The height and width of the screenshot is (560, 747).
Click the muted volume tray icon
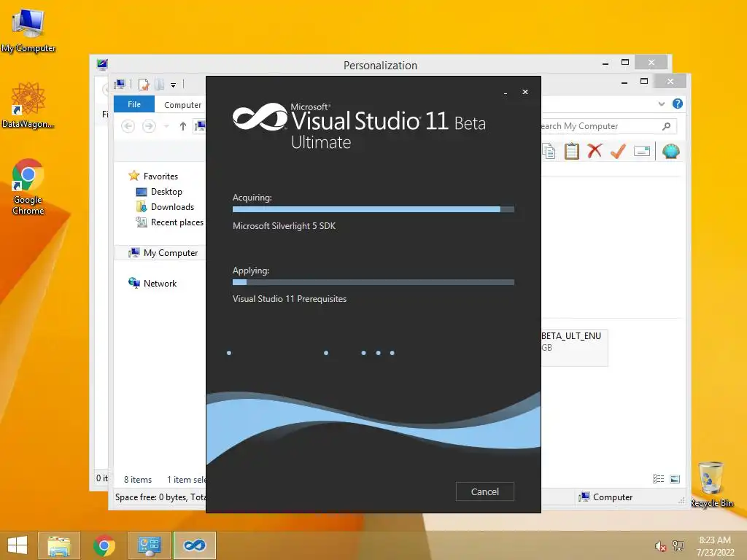[660, 545]
